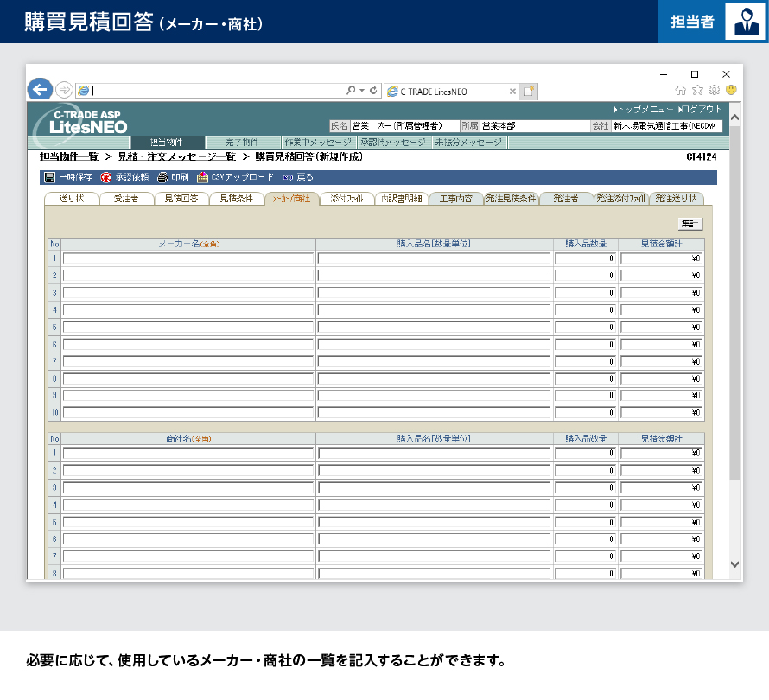Click the ログアウト link

point(701,110)
